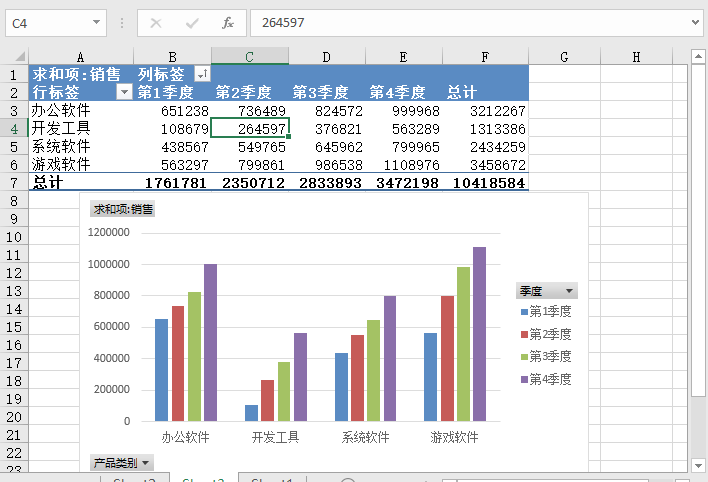Click the scroll down arrow on vertical scrollbar

[698, 465]
